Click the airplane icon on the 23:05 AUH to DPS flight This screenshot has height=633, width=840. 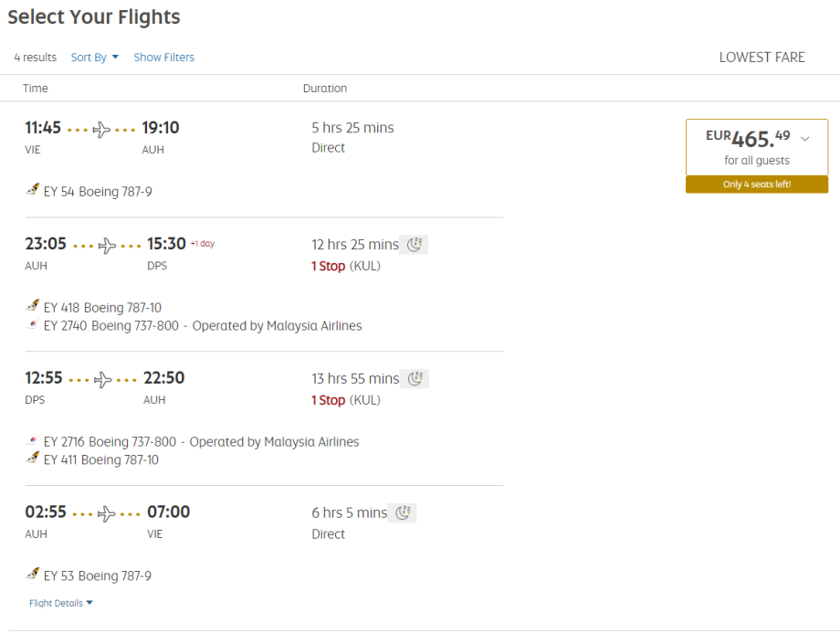[x=107, y=246]
